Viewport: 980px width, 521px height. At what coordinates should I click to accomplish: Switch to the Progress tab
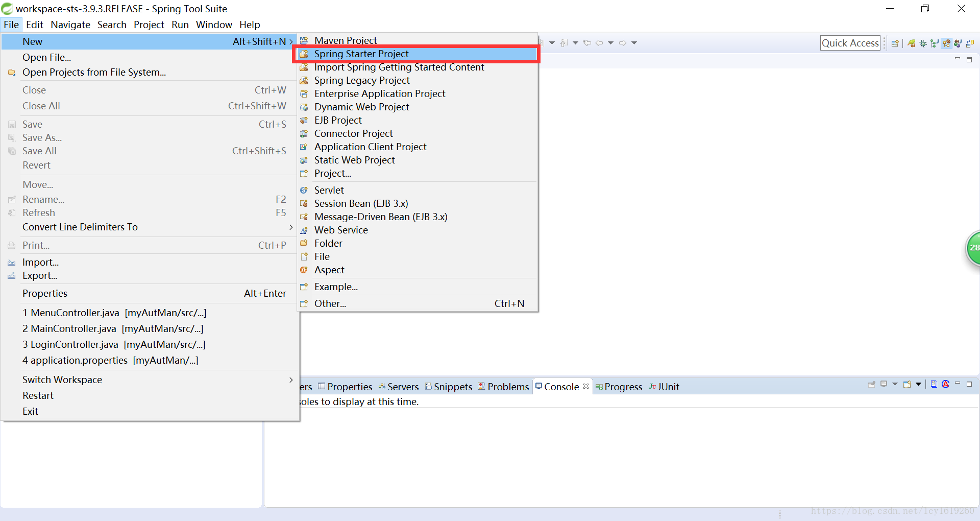coord(619,387)
